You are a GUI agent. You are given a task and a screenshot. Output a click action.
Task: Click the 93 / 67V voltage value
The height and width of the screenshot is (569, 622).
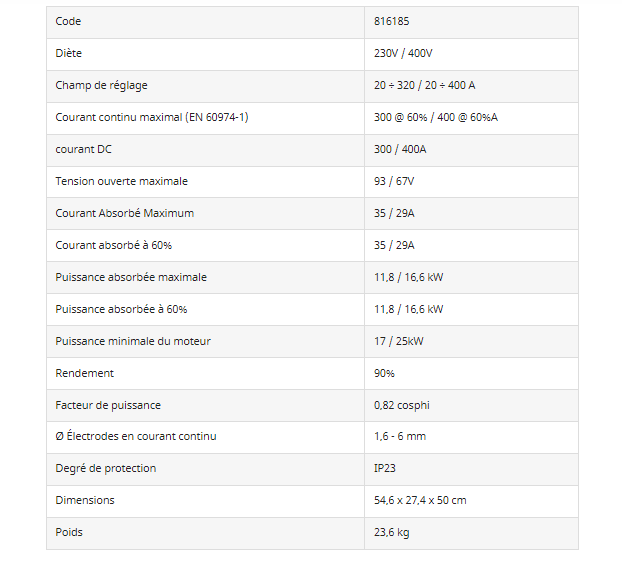tap(395, 182)
